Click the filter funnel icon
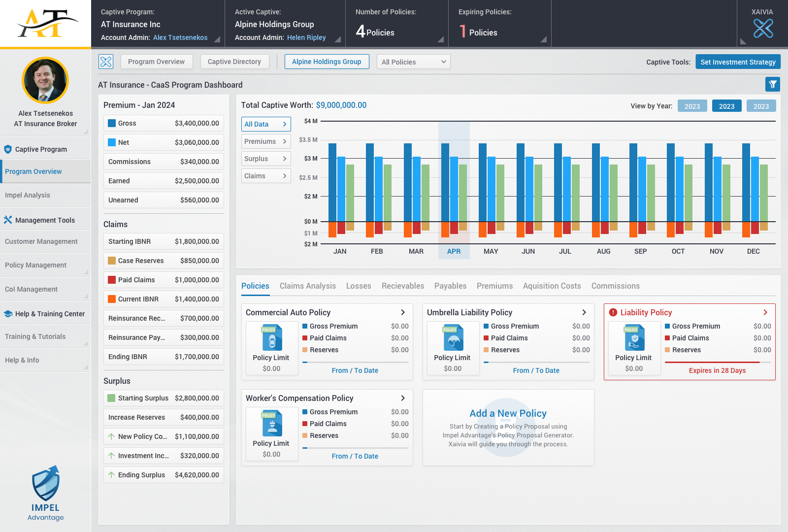The image size is (788, 532). pyautogui.click(x=773, y=84)
